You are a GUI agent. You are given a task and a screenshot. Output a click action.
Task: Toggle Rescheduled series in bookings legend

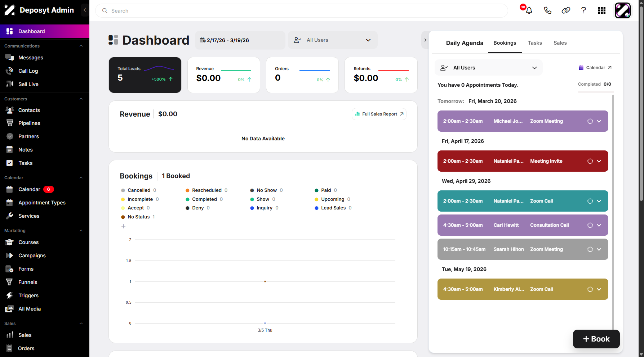click(x=206, y=190)
